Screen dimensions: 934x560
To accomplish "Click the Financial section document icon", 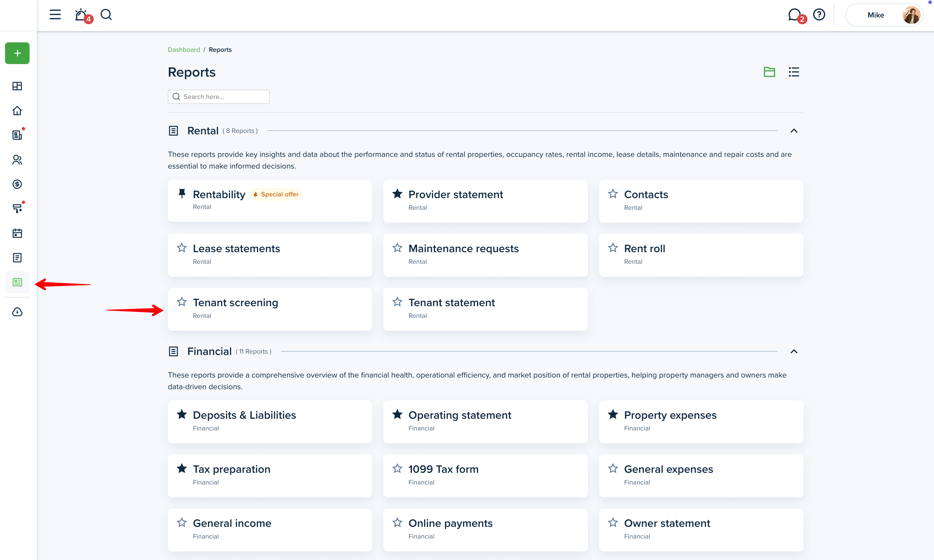I will pos(173,352).
